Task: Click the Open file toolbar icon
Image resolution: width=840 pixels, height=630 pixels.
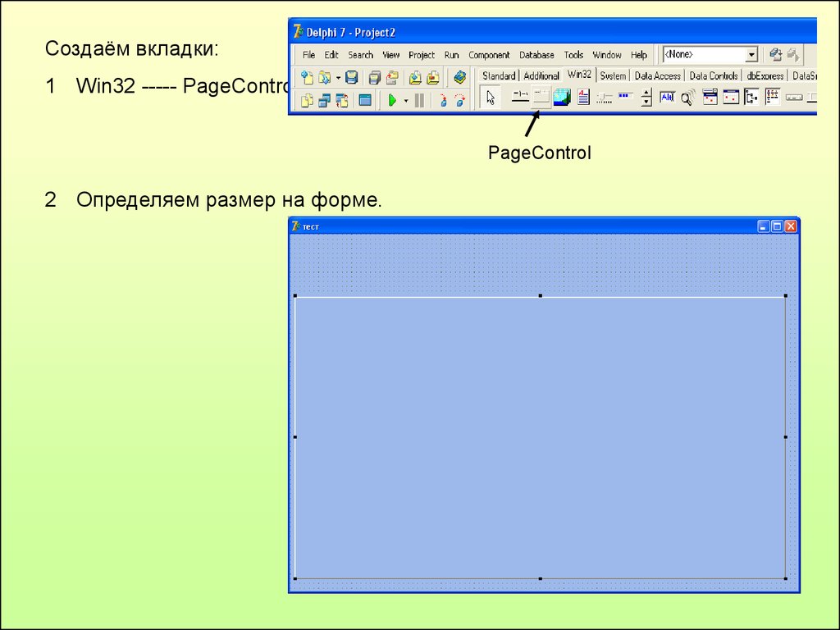Action: tap(324, 78)
